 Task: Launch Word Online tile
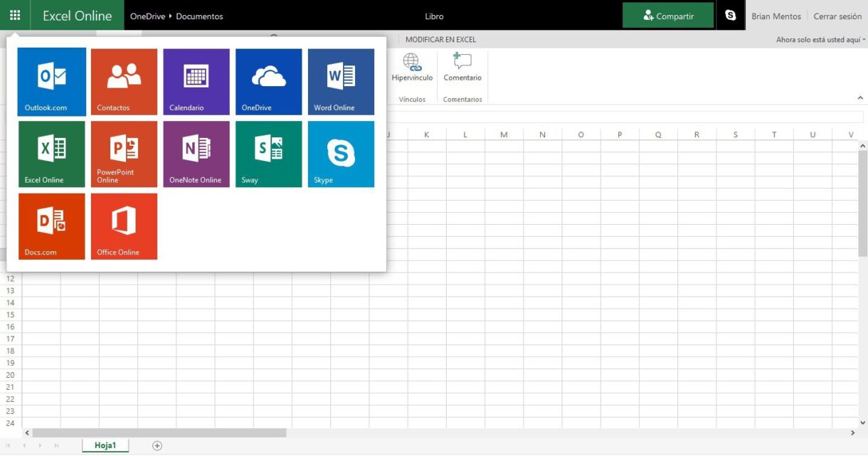[341, 82]
